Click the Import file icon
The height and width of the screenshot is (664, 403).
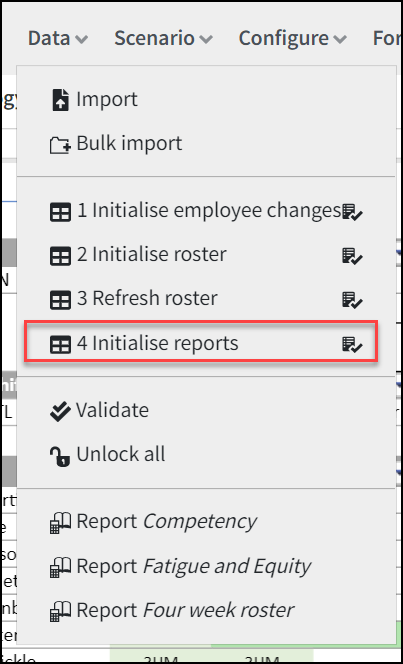click(61, 100)
